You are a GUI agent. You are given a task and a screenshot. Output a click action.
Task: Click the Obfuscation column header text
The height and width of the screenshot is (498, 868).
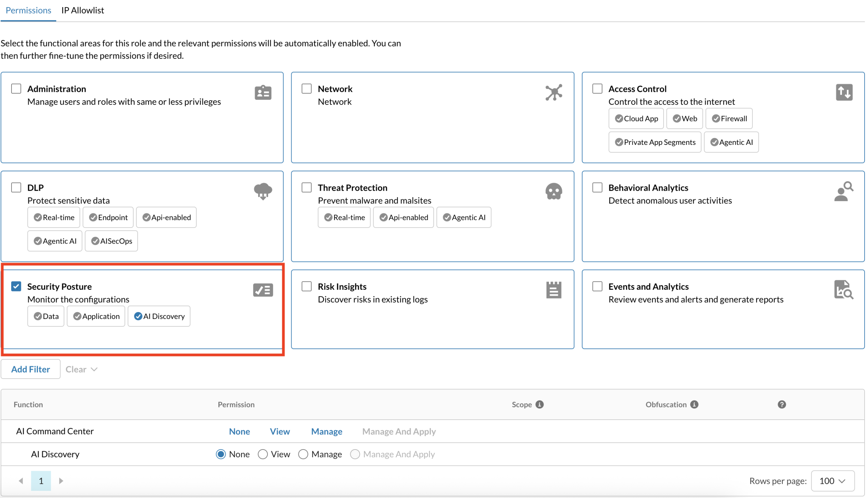pyautogui.click(x=666, y=404)
